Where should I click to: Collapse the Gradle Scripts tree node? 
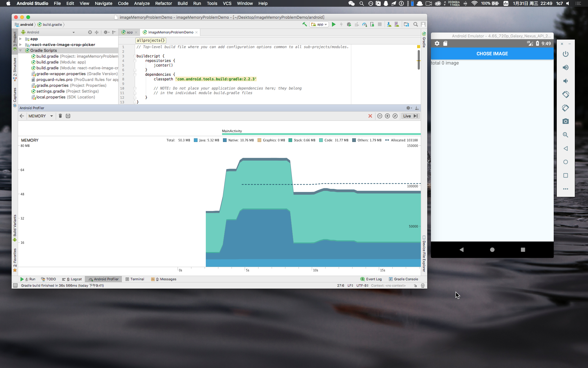click(x=21, y=50)
